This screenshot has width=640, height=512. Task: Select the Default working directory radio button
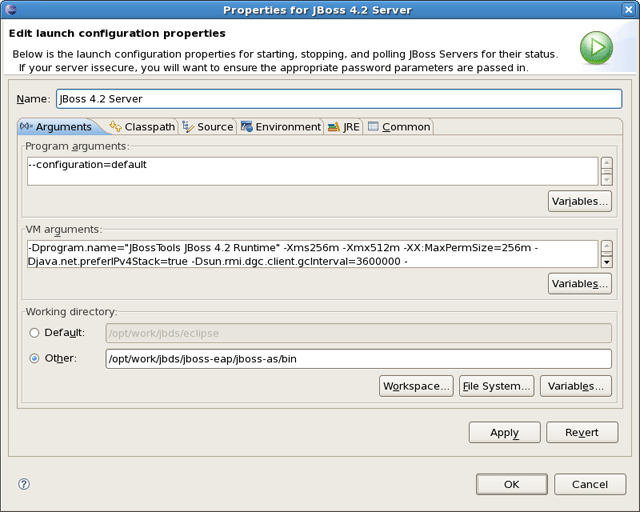[x=34, y=333]
